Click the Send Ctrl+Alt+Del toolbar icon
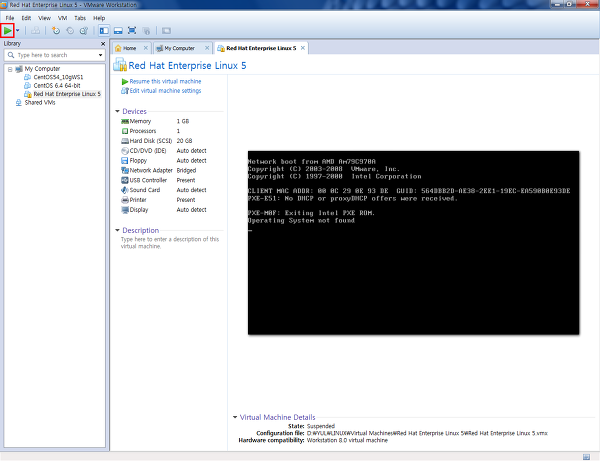The image size is (600, 461). click(36, 31)
